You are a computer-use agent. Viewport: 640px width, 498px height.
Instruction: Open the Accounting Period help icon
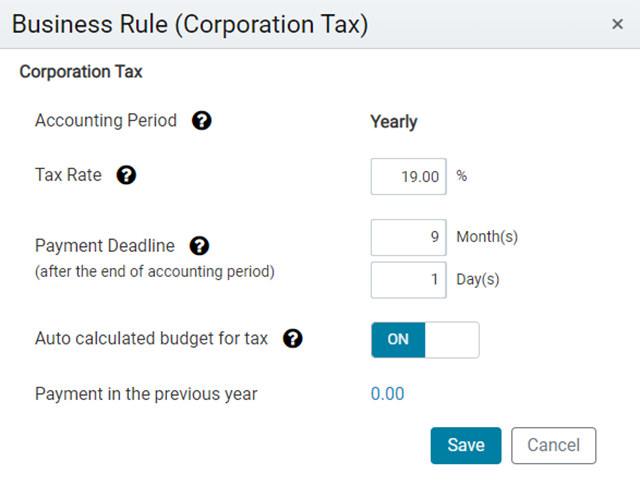coord(202,121)
